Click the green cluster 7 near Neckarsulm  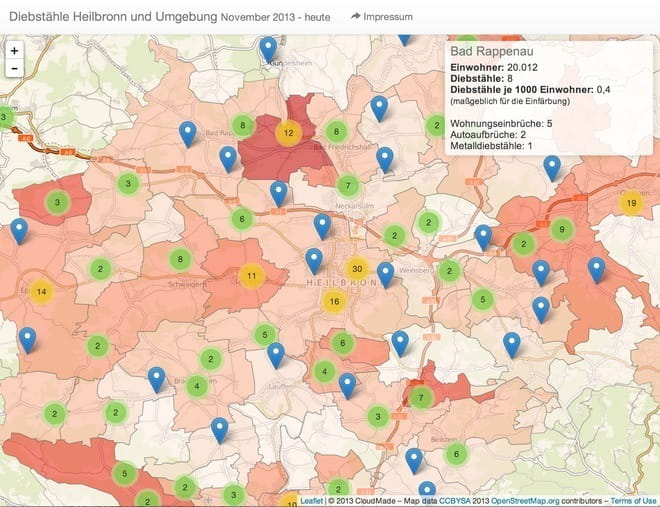point(348,186)
